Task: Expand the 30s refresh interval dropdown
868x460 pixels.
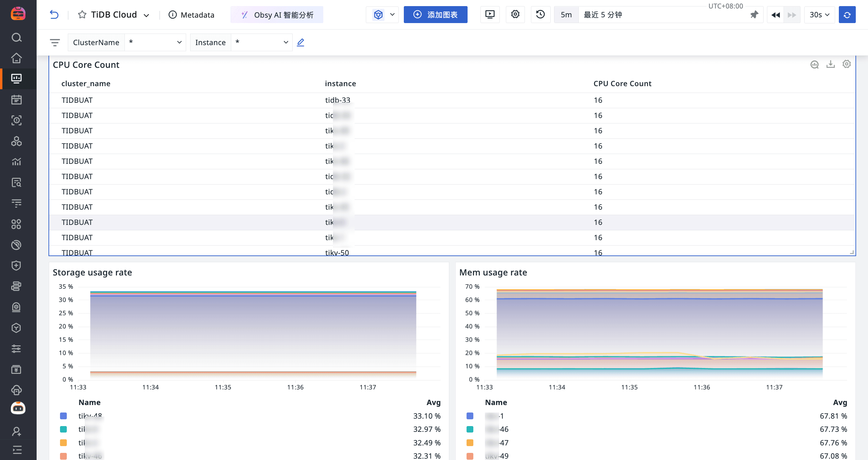Action: (820, 15)
